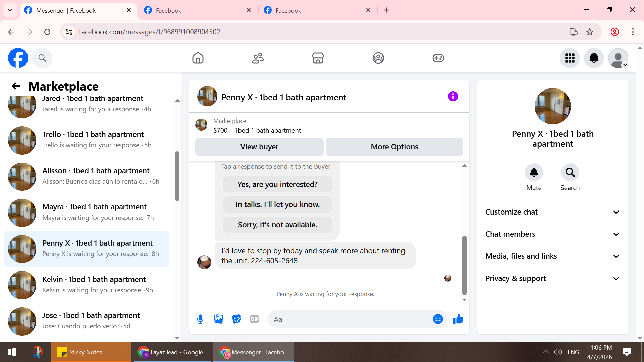Navigate back in the browser
Viewport: 644px width, 362px height.
pyautogui.click(x=11, y=32)
